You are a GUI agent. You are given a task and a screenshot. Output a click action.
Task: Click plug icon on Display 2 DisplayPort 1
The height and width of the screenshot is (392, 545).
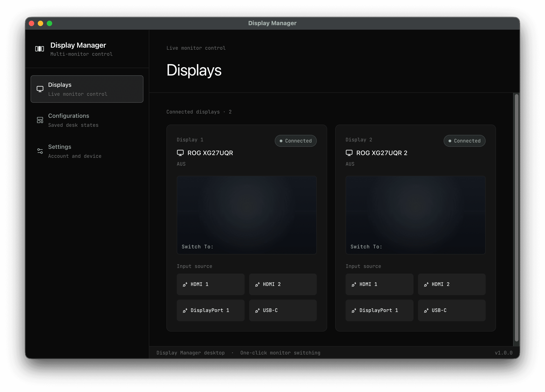coord(354,311)
